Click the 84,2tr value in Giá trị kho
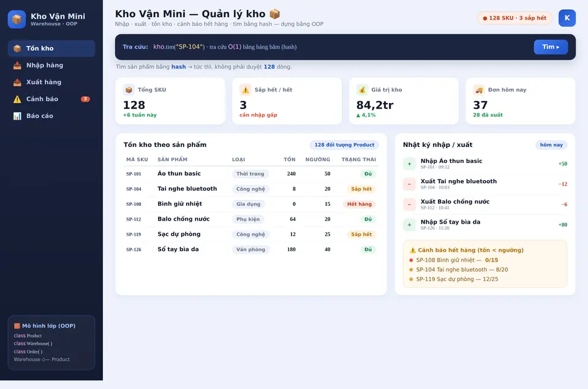This screenshot has width=588, height=389. point(375,105)
